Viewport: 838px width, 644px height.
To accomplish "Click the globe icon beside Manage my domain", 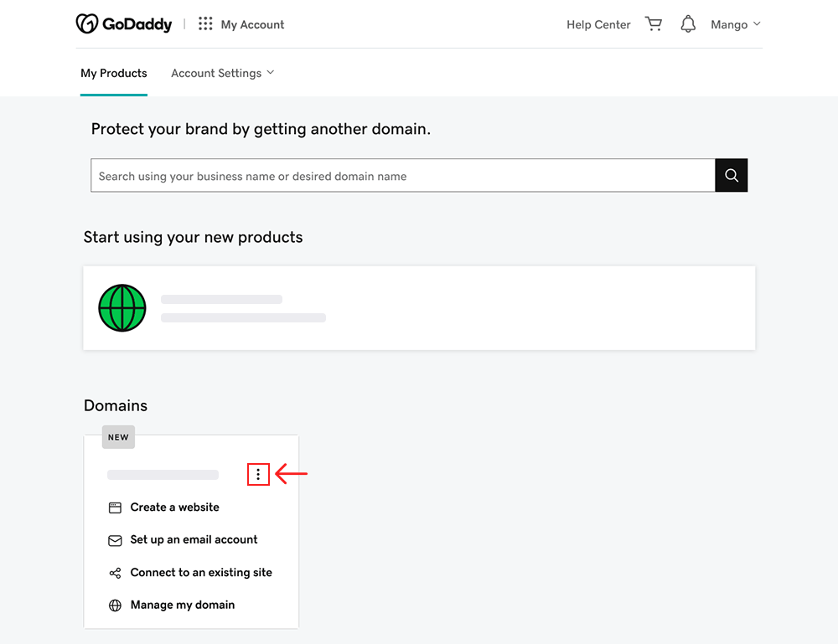I will coord(115,605).
